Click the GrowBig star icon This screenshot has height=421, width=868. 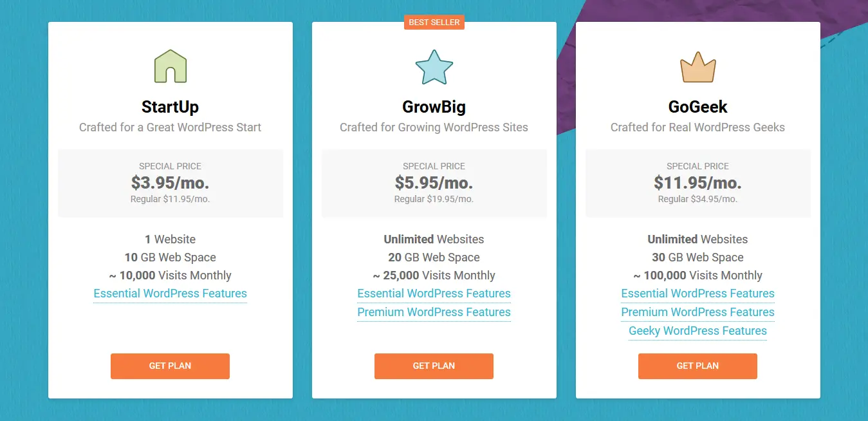(434, 67)
